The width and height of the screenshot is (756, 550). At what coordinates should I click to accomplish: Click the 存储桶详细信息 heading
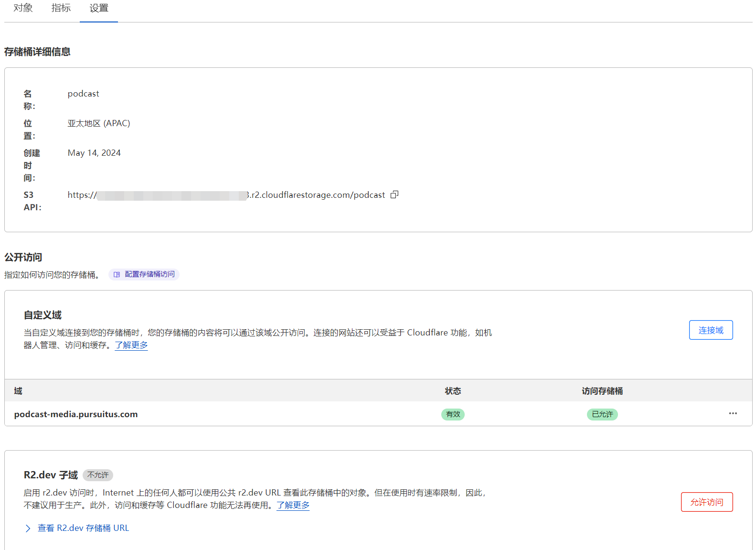pos(37,52)
